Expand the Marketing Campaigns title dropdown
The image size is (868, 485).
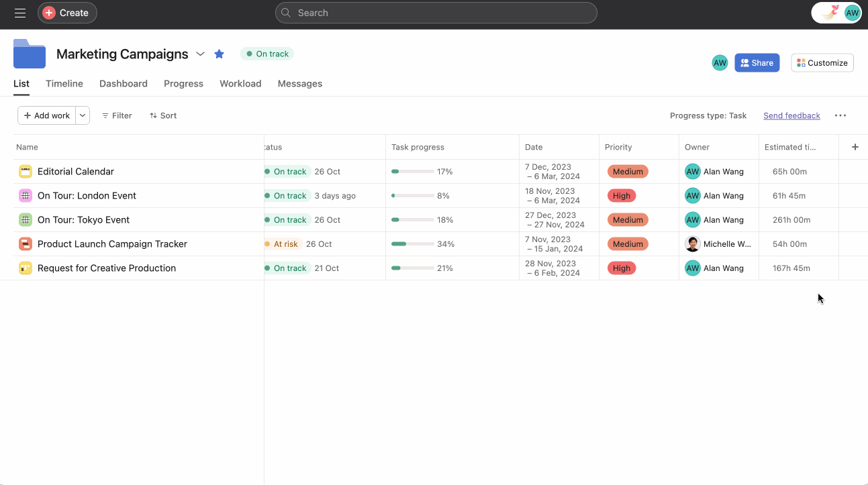click(x=200, y=54)
